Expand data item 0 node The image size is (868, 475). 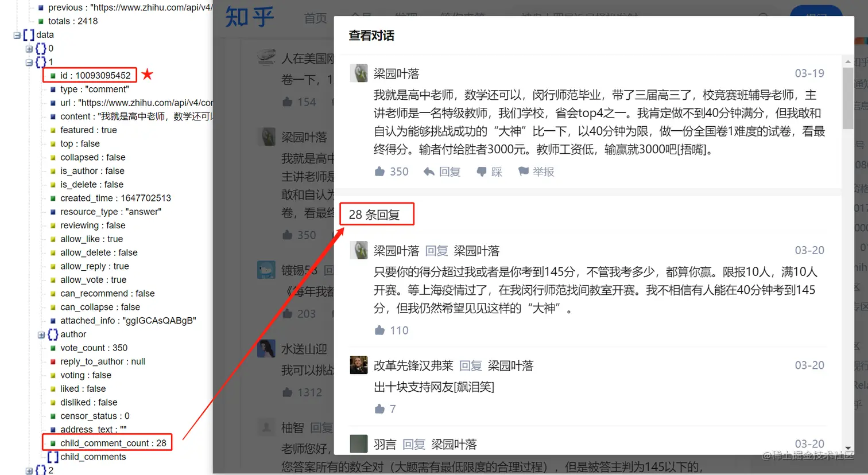click(29, 49)
